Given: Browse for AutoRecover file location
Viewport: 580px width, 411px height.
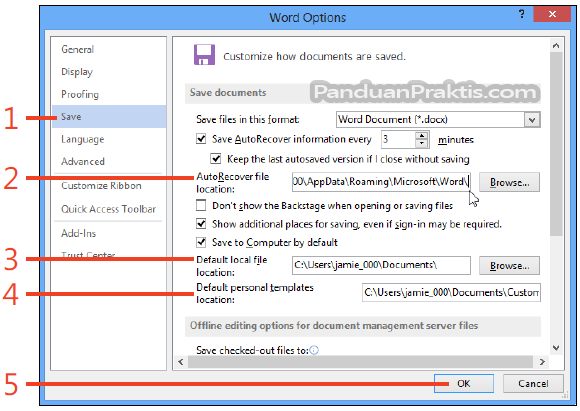Looking at the screenshot, I should tap(509, 182).
